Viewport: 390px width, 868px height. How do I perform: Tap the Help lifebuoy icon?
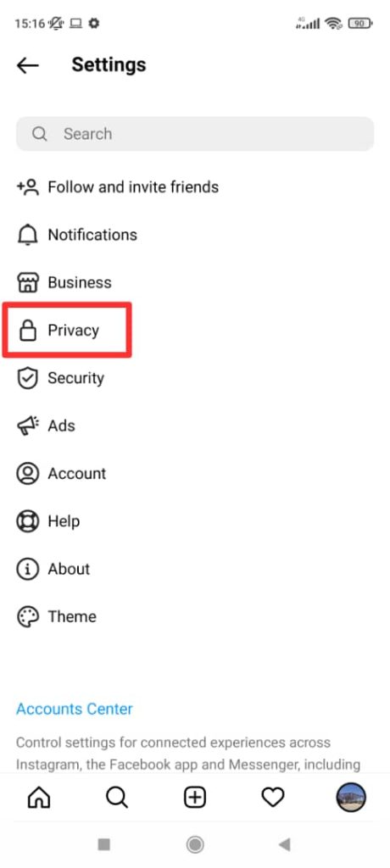(x=28, y=521)
